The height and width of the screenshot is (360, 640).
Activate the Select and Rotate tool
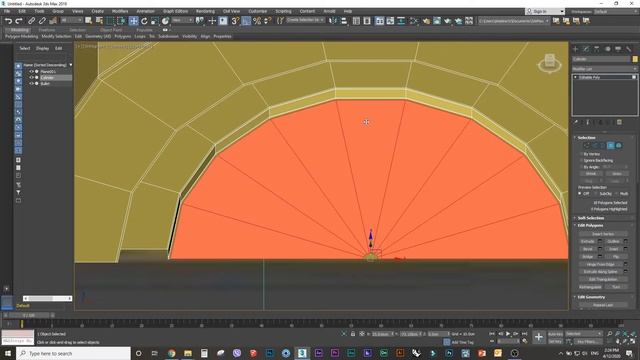tap(144, 21)
